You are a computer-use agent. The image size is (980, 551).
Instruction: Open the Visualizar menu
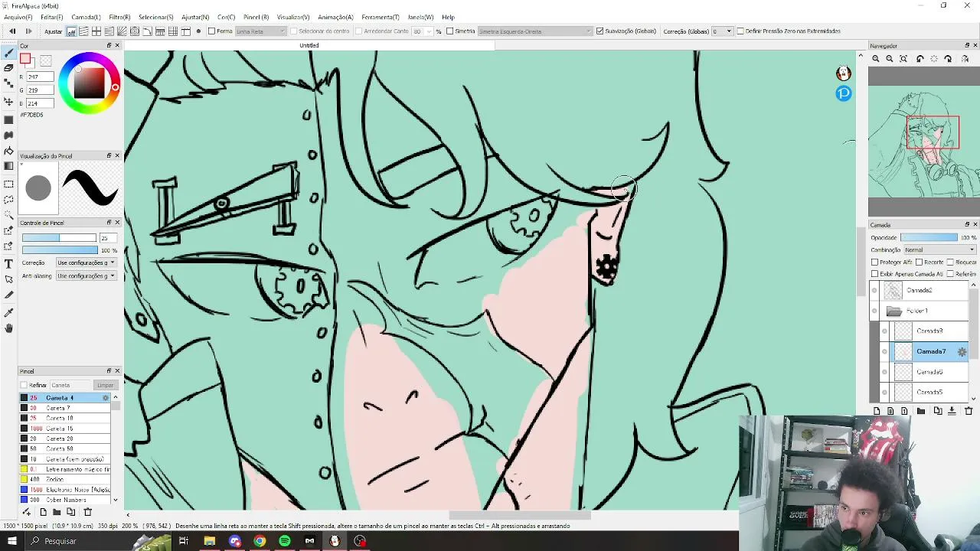tap(293, 17)
